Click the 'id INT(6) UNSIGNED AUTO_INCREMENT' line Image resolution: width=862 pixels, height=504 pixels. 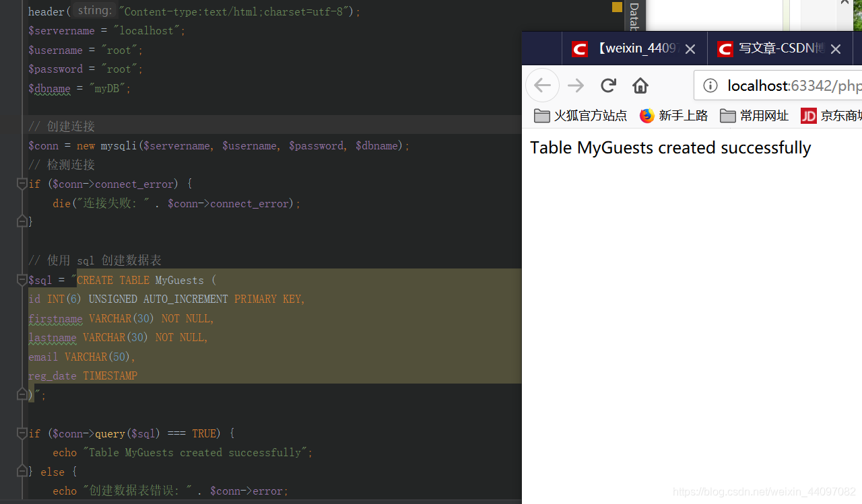(167, 299)
